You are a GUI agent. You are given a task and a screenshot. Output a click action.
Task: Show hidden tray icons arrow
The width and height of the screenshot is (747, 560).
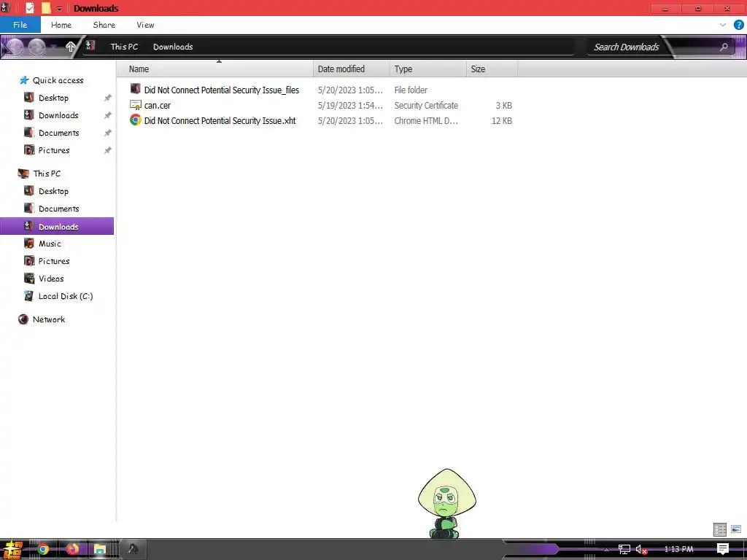[x=606, y=550]
